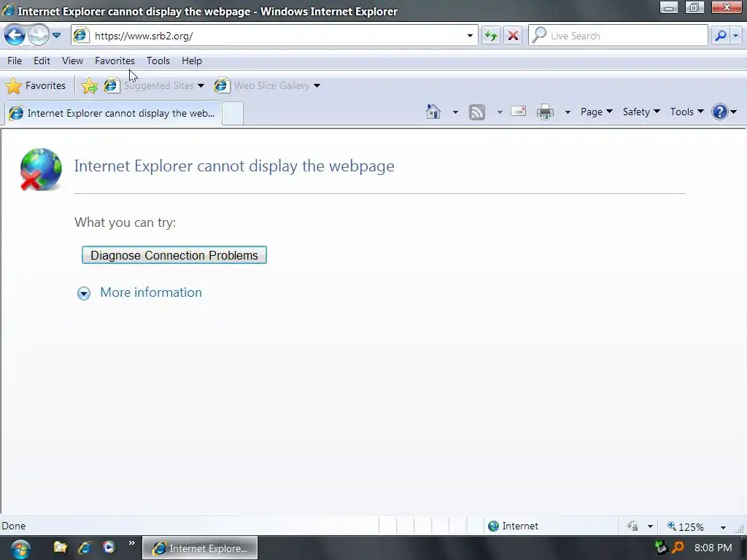Viewport: 747px width, 560px height.
Task: Click the address bar URL field
Action: click(x=274, y=36)
